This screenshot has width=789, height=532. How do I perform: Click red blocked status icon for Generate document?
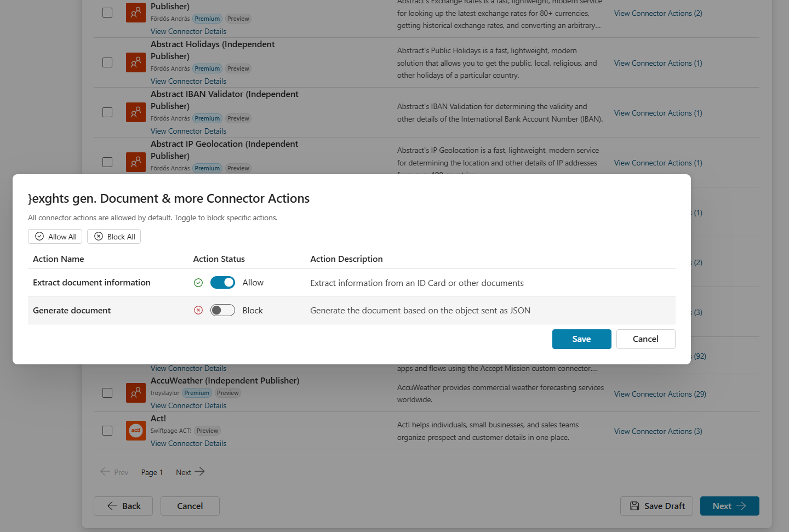click(198, 311)
